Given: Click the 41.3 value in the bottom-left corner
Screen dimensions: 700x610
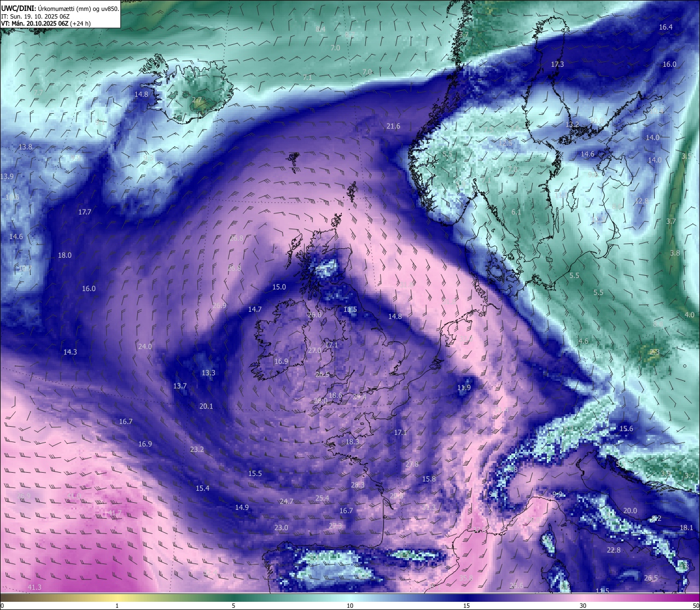Looking at the screenshot, I should click(x=34, y=587).
